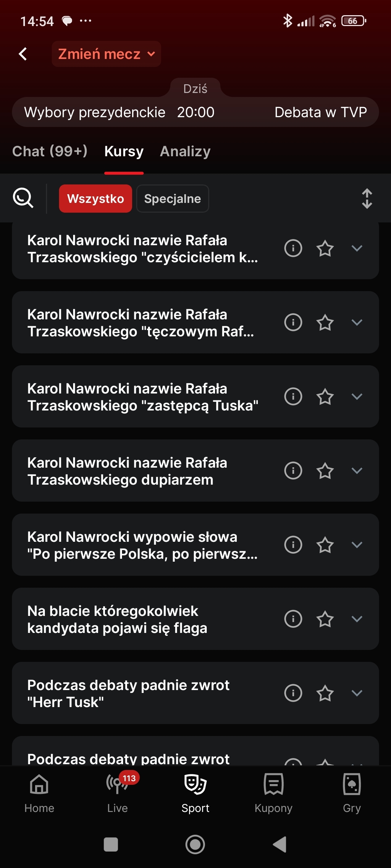The image size is (391, 868).
Task: Tap the search magnifier icon
Action: (23, 198)
